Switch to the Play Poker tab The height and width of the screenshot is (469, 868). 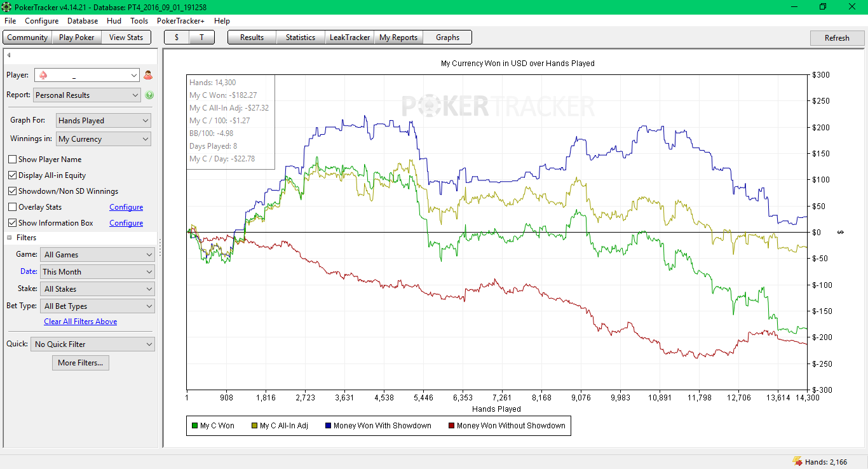point(76,37)
